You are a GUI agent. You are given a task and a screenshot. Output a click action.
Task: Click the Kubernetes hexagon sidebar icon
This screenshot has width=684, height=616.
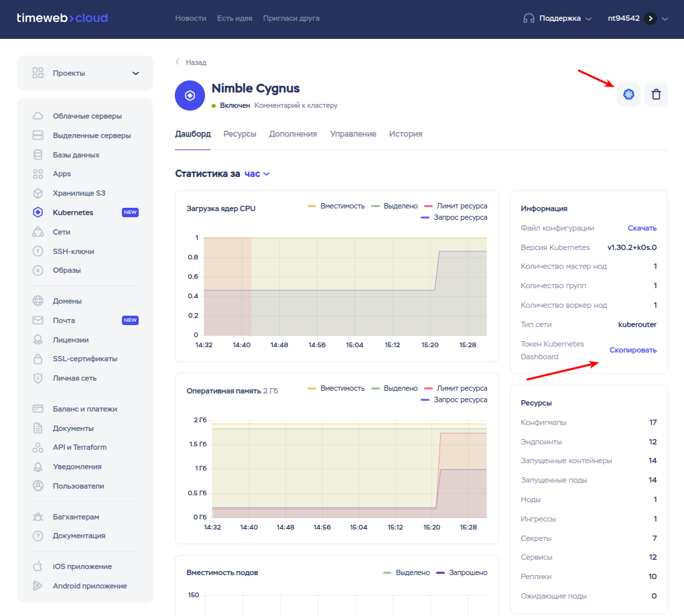coord(38,212)
